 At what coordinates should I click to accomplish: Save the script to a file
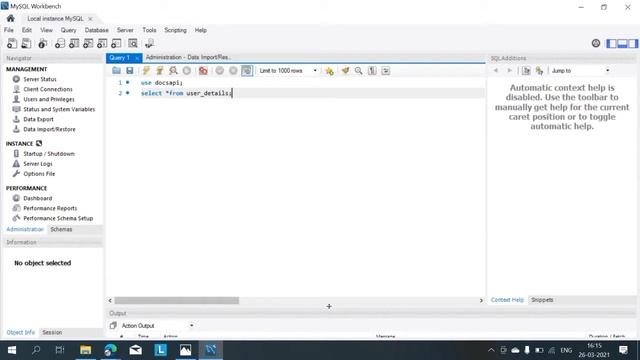(130, 71)
